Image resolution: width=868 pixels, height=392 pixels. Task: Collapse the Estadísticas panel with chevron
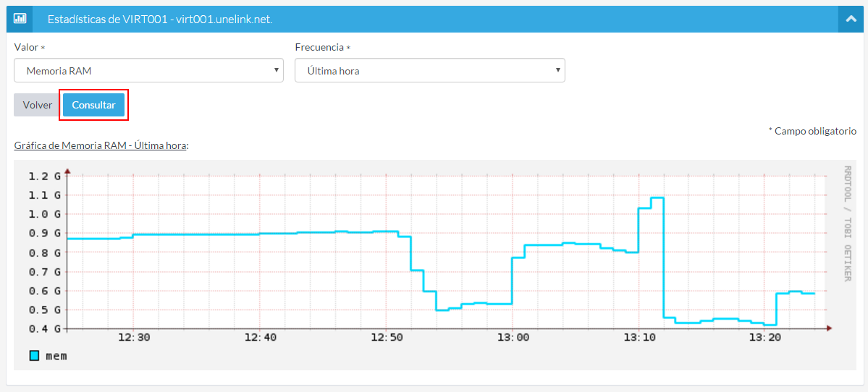tap(850, 20)
